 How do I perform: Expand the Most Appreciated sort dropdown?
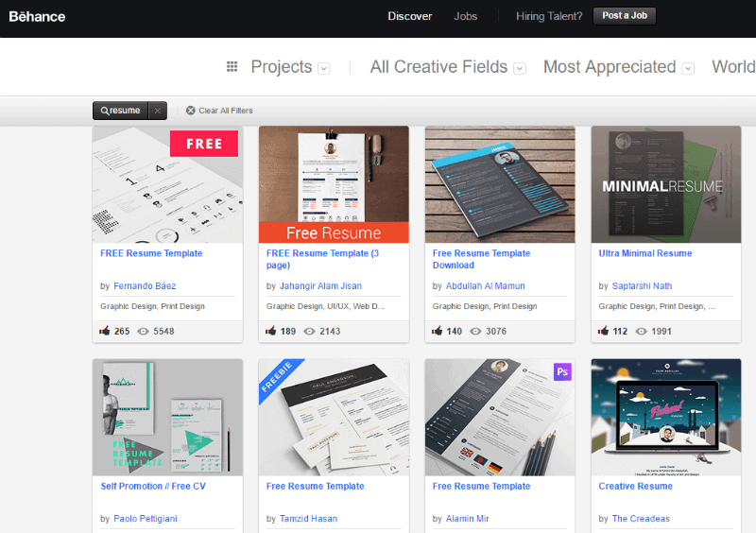click(688, 68)
